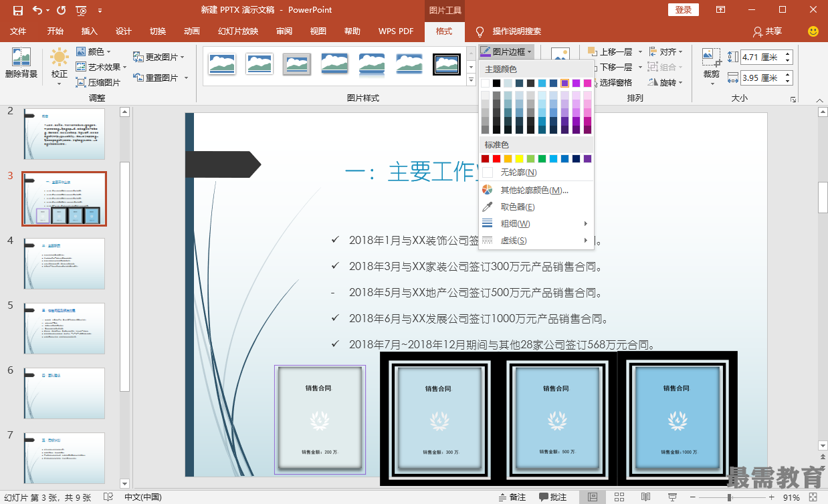Open size dialog launcher in 大小 group
The height and width of the screenshot is (504, 828).
pyautogui.click(x=793, y=99)
